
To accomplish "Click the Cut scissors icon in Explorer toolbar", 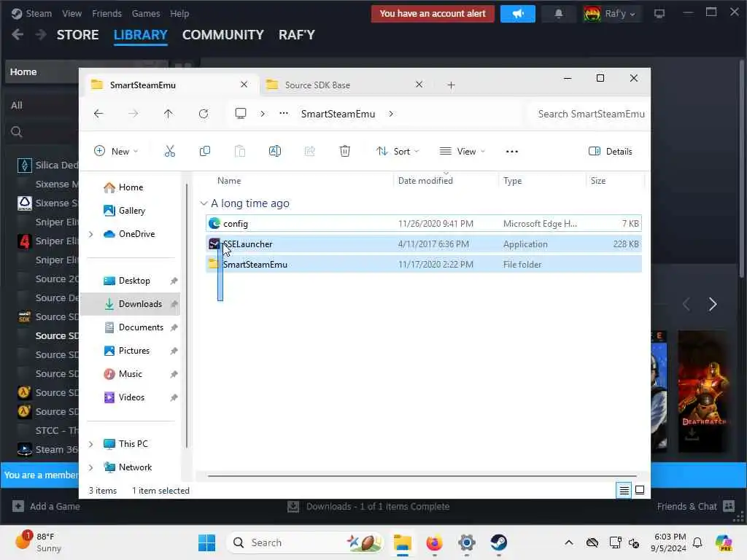I will point(169,152).
